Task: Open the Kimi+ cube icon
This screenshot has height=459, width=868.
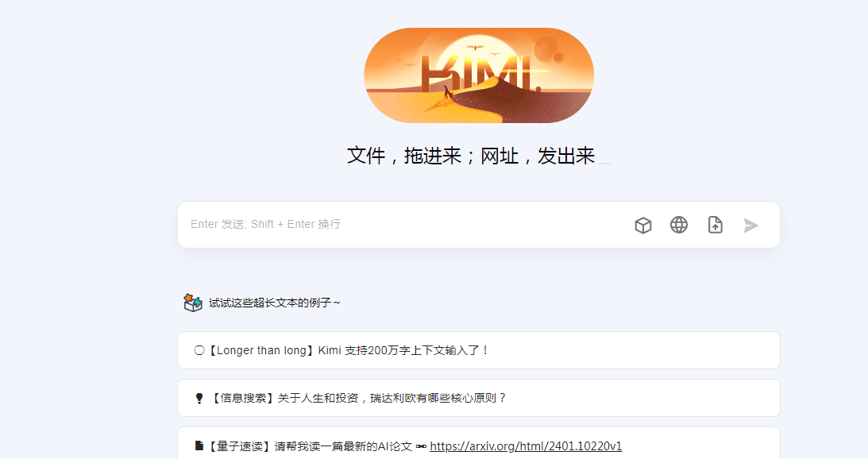Action: click(x=642, y=226)
